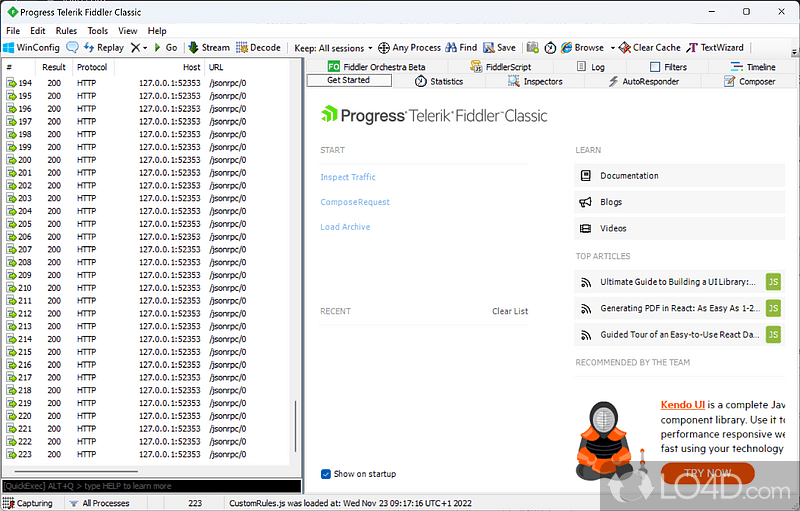This screenshot has height=511, width=800.
Task: Click the session list horizontal scrollbar
Action: coord(76,471)
